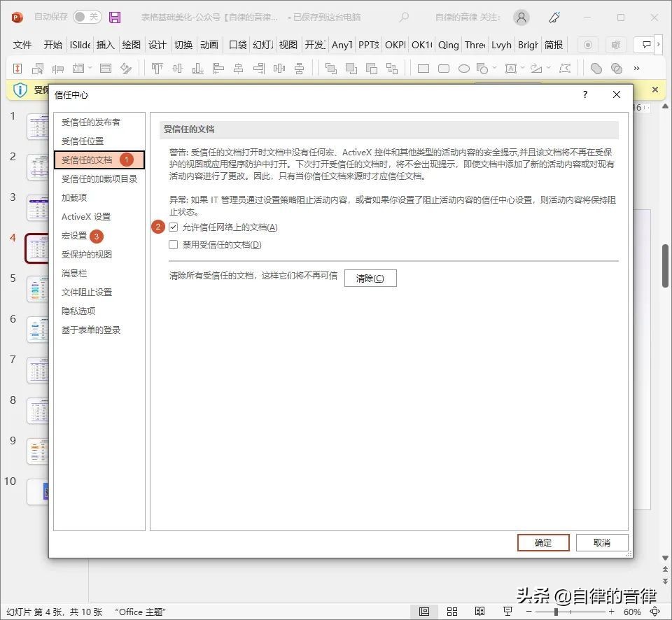The width and height of the screenshot is (672, 620).
Task: Select 宏设置 in the Trust Center list
Action: [78, 236]
